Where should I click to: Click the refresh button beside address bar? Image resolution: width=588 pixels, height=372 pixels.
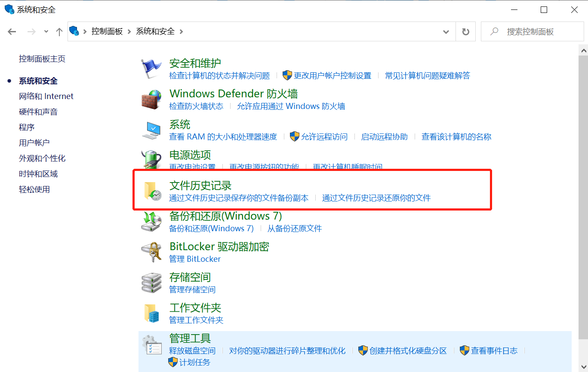465,31
